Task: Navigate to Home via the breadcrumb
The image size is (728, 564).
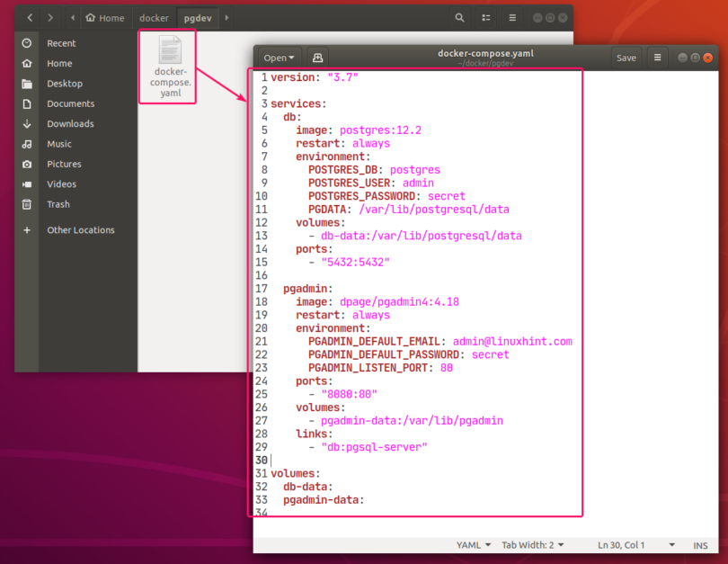Action: (x=105, y=17)
